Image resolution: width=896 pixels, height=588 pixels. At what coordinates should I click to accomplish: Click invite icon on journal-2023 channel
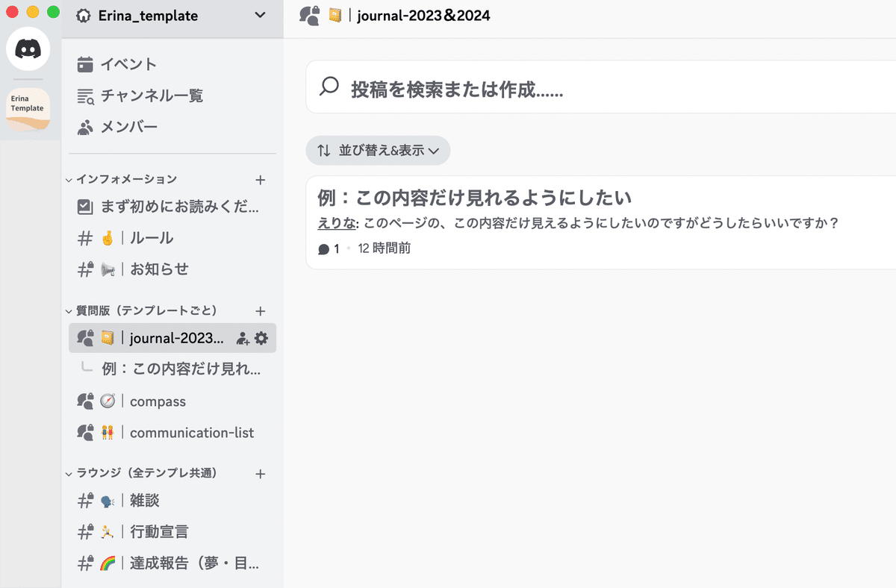242,339
